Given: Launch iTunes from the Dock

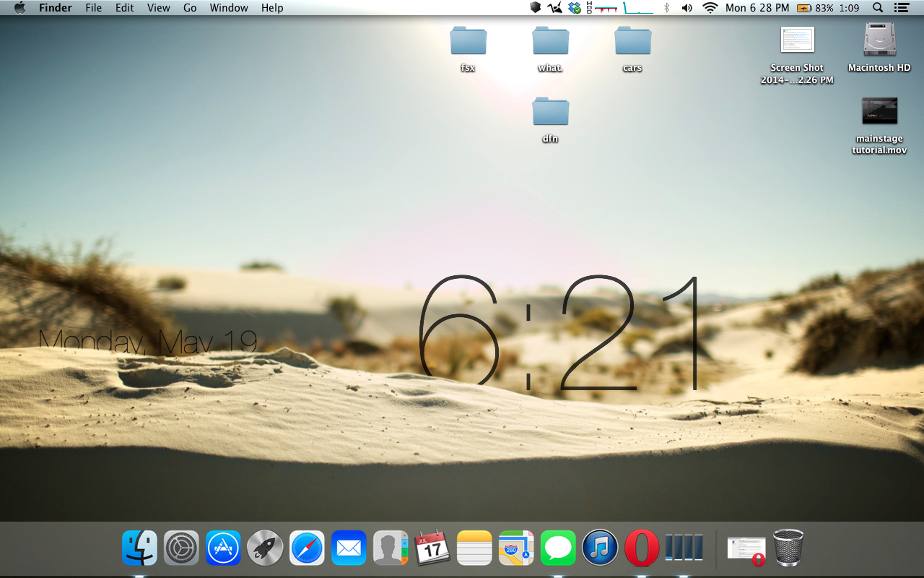Looking at the screenshot, I should 600,548.
